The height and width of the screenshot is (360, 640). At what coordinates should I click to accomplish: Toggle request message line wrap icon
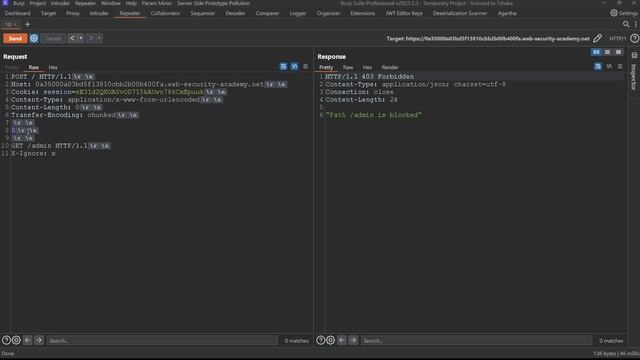click(283, 67)
